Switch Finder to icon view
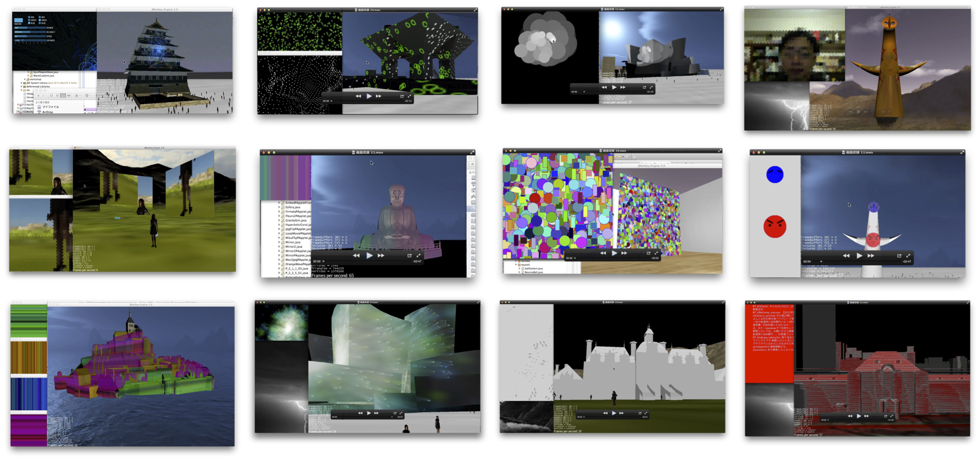980x461 pixels. click(51, 96)
